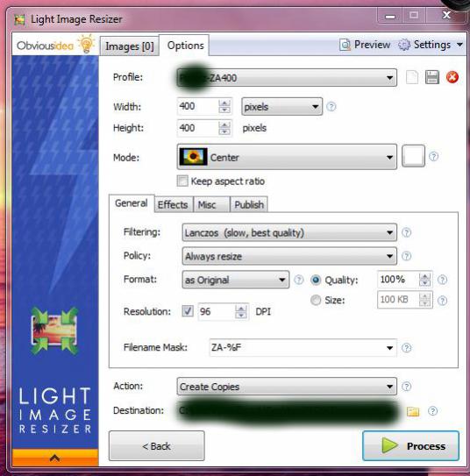
Task: Show help for the Filename Mask field
Action: click(x=406, y=348)
